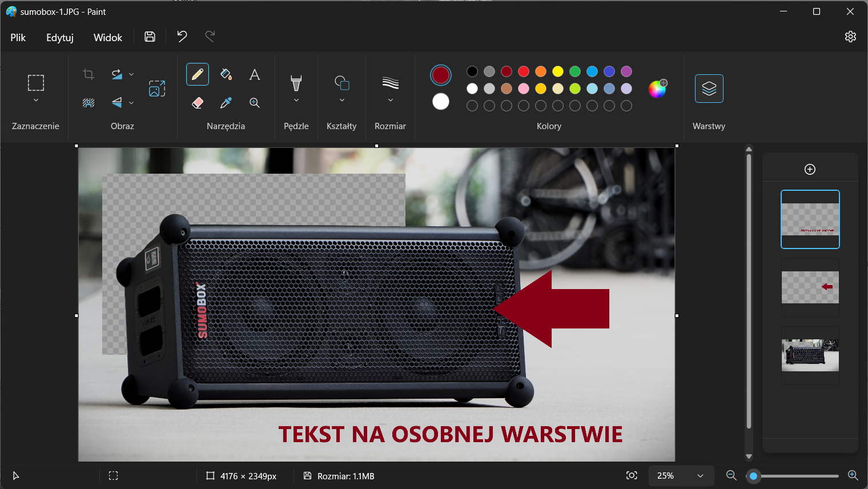Toggle the Warstwy layers panel
Screen dimensions: 868x489
click(x=709, y=89)
